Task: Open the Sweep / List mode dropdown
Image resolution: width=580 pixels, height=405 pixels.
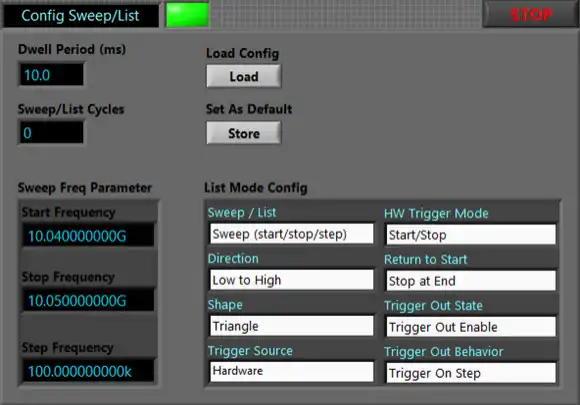Action: [292, 234]
